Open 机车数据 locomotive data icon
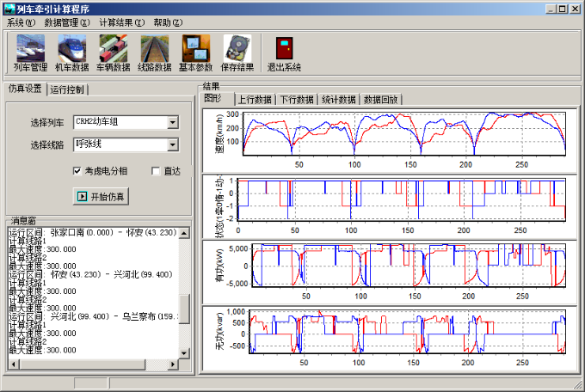The image size is (585, 392). click(71, 48)
